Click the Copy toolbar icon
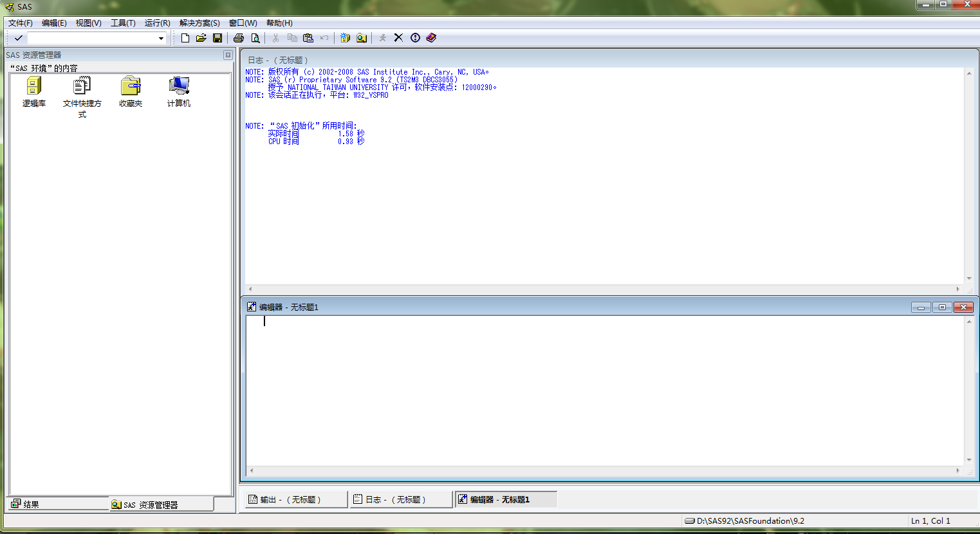The width and height of the screenshot is (980, 534). (x=292, y=38)
